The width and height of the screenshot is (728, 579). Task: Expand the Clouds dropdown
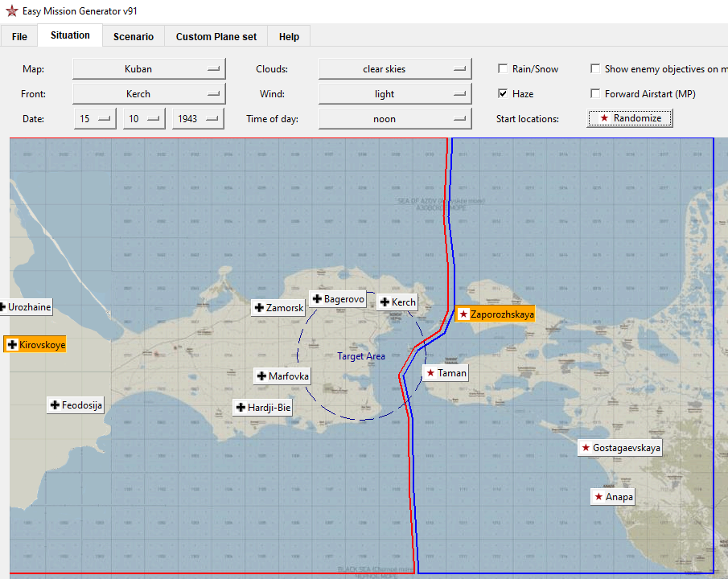394,69
